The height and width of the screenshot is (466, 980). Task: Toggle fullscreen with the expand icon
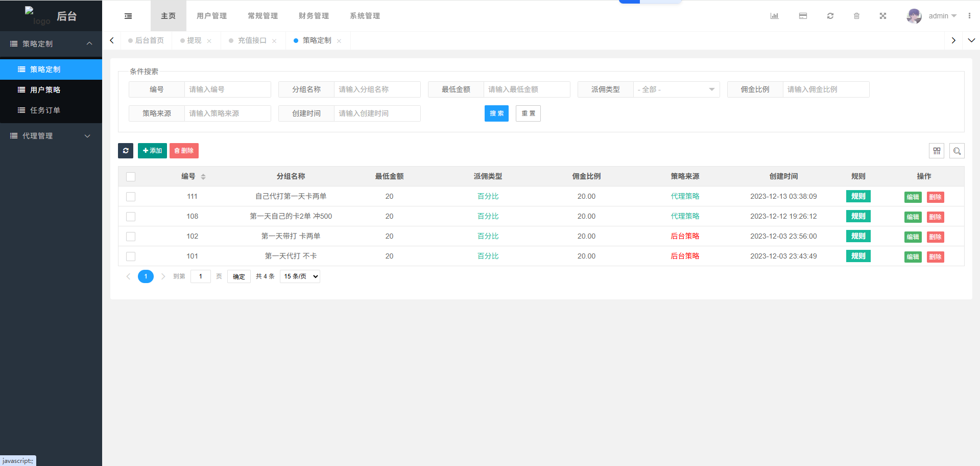click(x=883, y=16)
